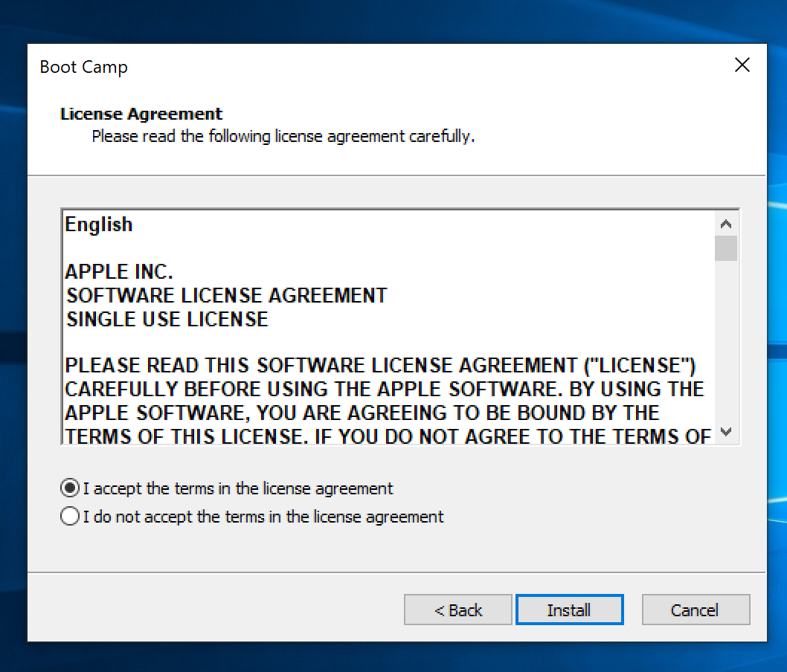Screen dimensions: 787x672
Task: Click 'APPLE INC.' line in the license
Action: point(119,271)
